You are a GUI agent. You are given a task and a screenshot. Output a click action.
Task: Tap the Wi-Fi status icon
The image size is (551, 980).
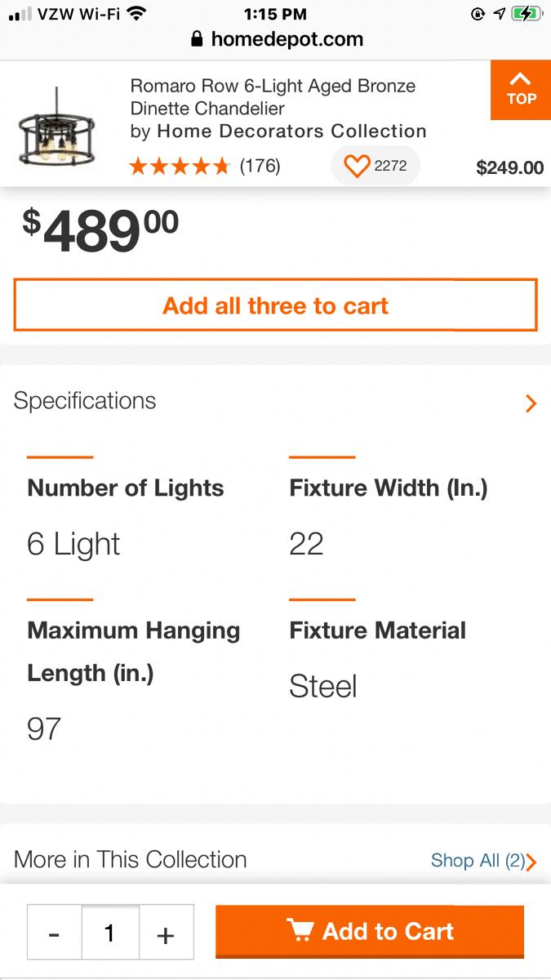click(x=136, y=13)
